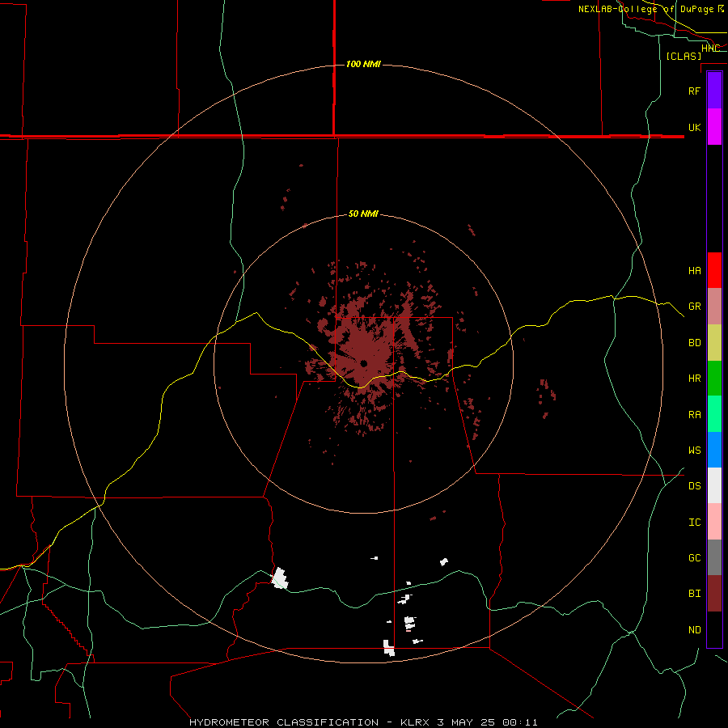The width and height of the screenshot is (728, 728).
Task: Click the RA legend label
Action: (x=694, y=415)
